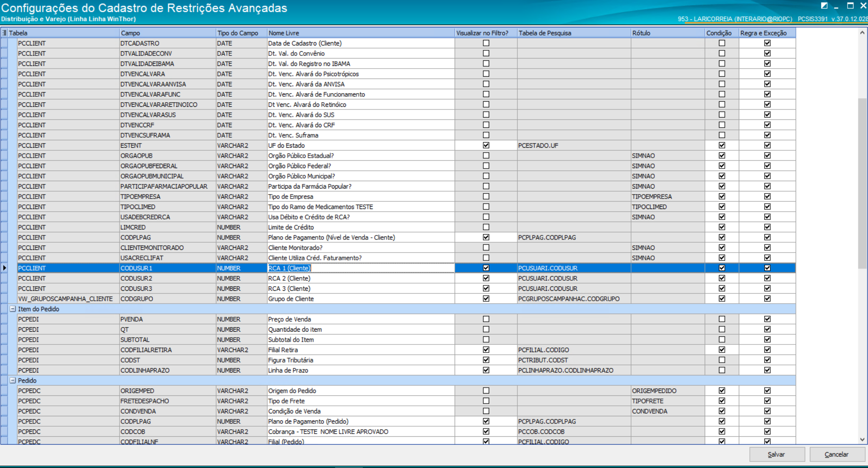This screenshot has height=468, width=868.
Task: Click 'Orgão Público Federal?' name cell
Action: pos(361,166)
